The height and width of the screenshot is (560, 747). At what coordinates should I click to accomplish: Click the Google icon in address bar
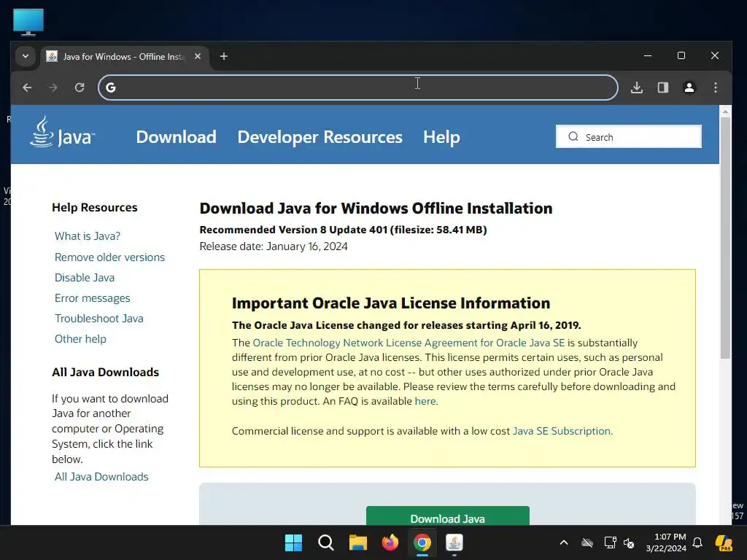(x=111, y=87)
